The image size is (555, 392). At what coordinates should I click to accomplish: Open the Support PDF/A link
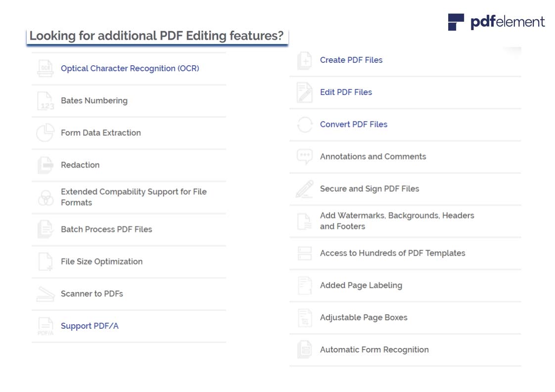(90, 326)
